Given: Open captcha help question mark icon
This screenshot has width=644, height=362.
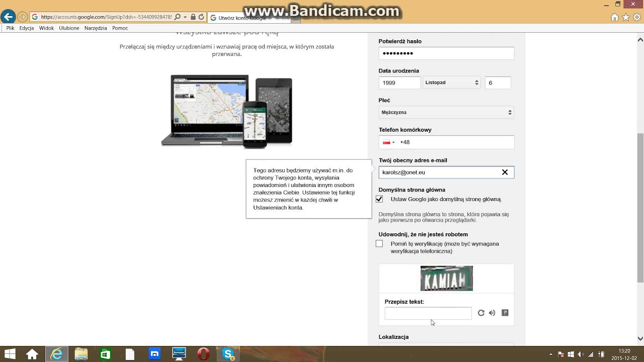Looking at the screenshot, I should (505, 313).
